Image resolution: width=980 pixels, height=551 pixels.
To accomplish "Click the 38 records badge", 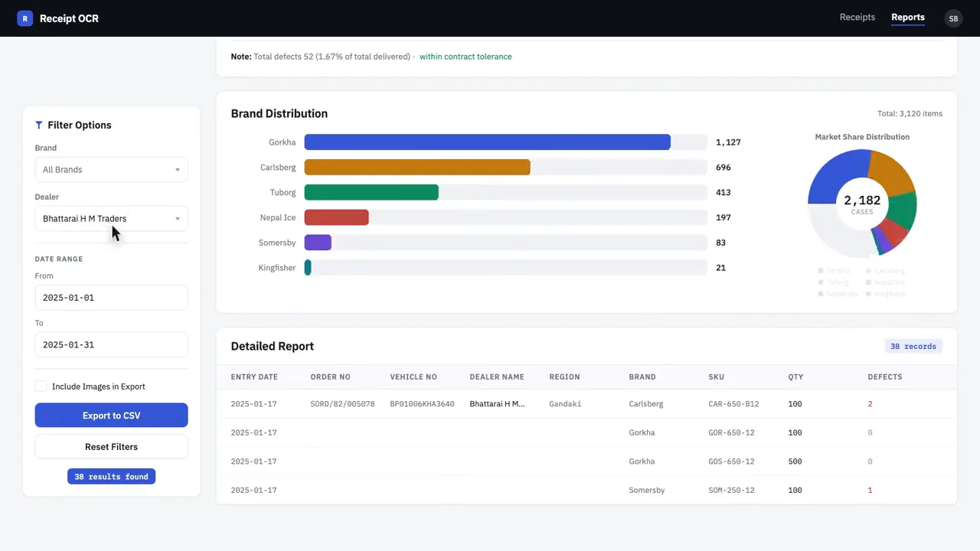I will click(913, 347).
